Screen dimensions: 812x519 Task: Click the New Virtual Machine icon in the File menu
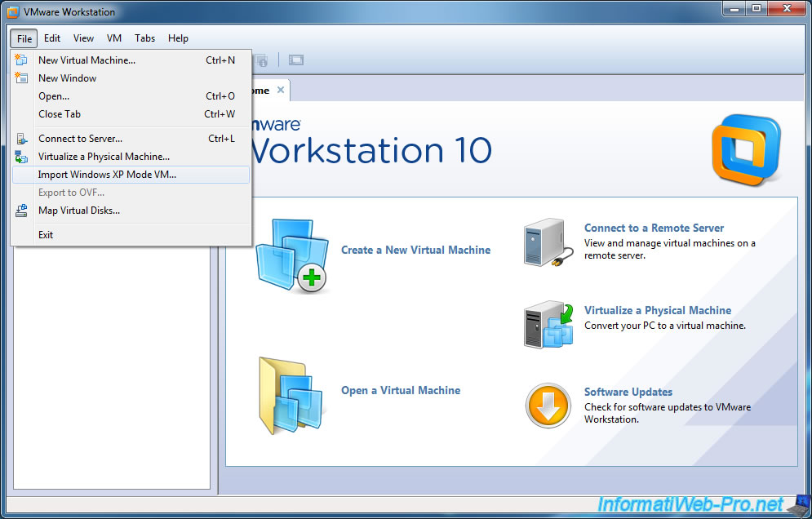pos(21,60)
